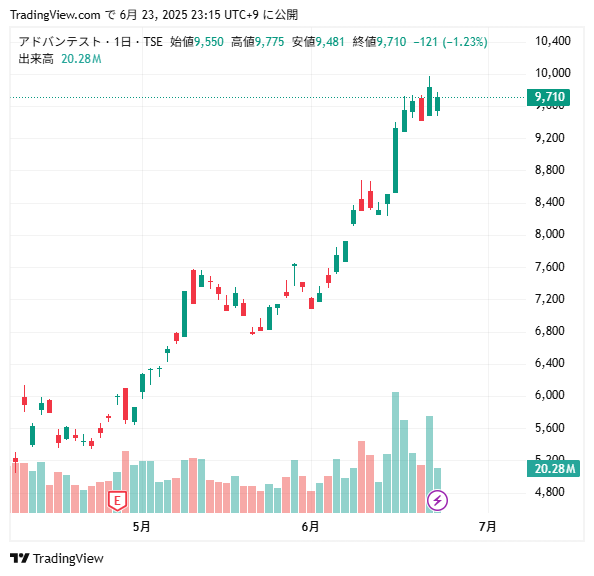Click the red earnings E marker
The image size is (594, 576).
coord(117,501)
